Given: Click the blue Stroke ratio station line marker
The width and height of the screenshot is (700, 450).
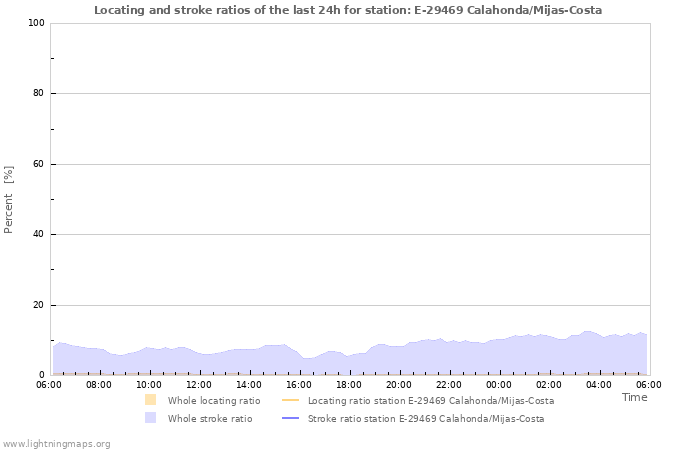Looking at the screenshot, I should [x=292, y=418].
